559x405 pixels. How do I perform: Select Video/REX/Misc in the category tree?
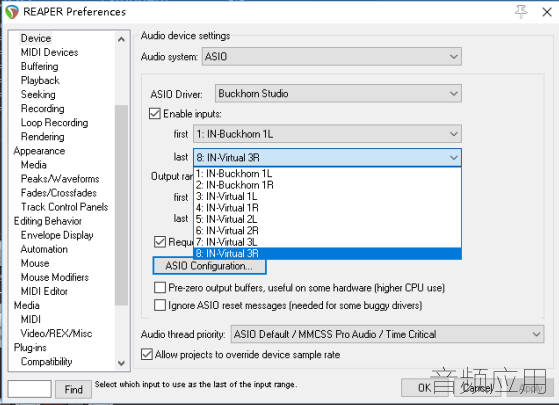click(56, 333)
